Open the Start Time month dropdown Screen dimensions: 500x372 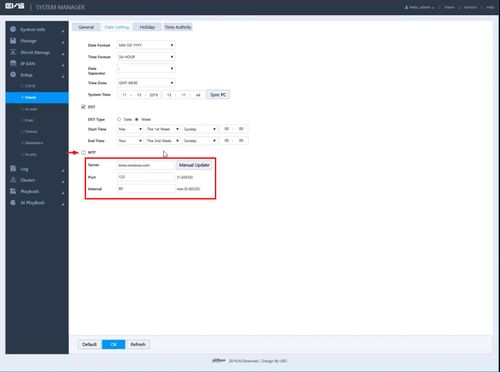click(x=130, y=129)
